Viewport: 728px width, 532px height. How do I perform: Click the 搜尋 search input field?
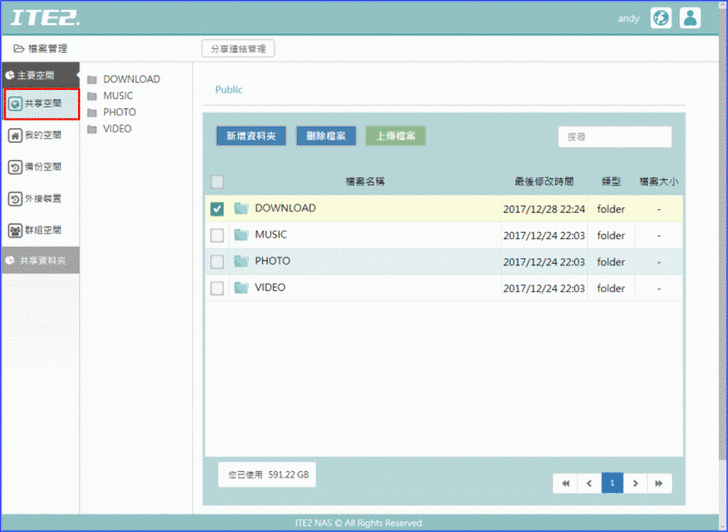pyautogui.click(x=614, y=137)
